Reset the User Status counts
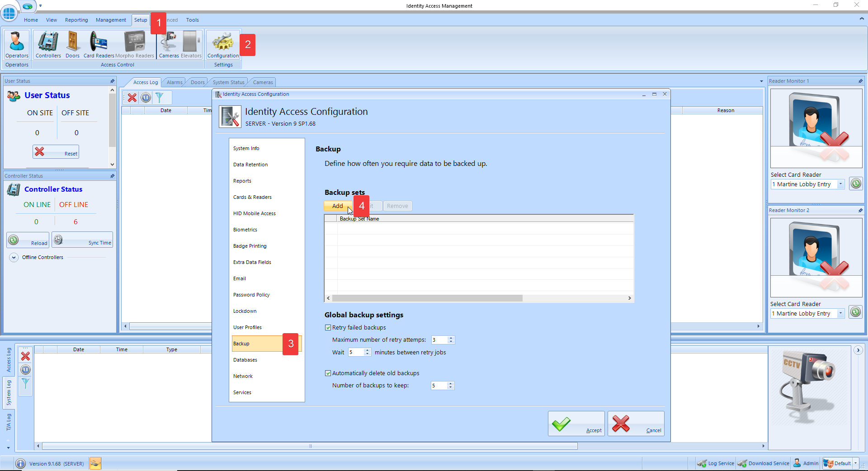The image size is (868, 471). pos(56,152)
